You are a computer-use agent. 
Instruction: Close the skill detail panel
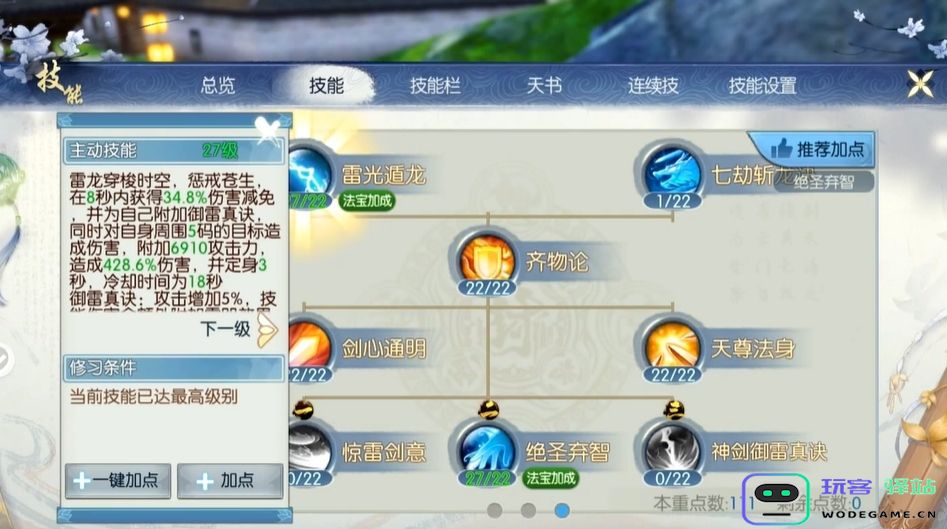tap(268, 128)
